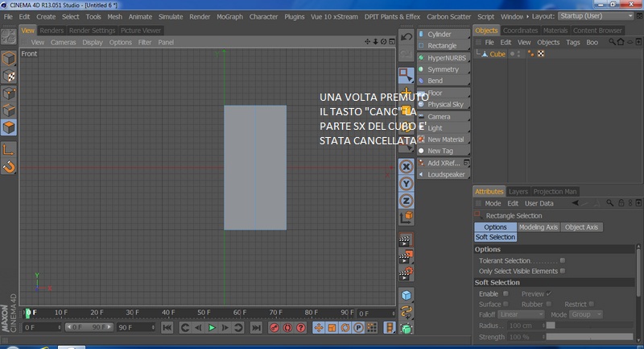Screen dimensions: 644x349
Task: Click the search icon in Attributes manager
Action: coord(610,203)
